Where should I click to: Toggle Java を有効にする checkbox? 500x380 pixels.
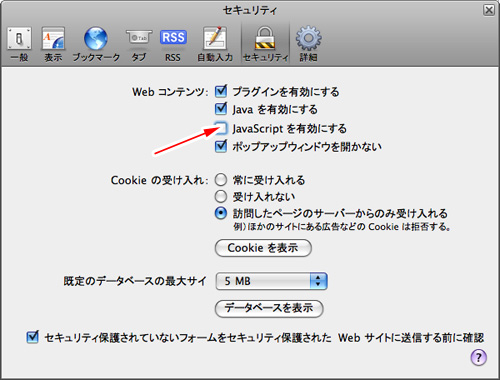pyautogui.click(x=221, y=109)
